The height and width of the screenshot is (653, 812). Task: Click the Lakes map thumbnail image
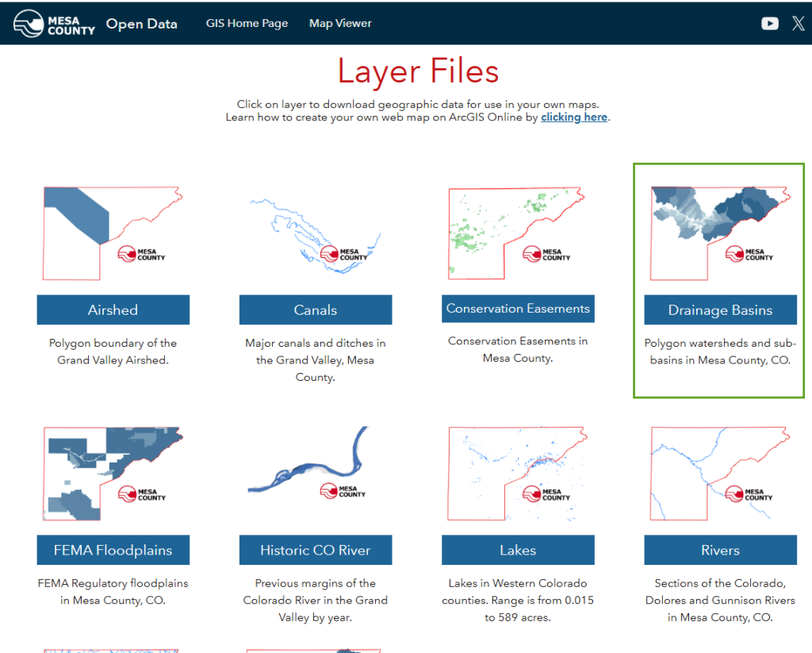click(x=517, y=474)
